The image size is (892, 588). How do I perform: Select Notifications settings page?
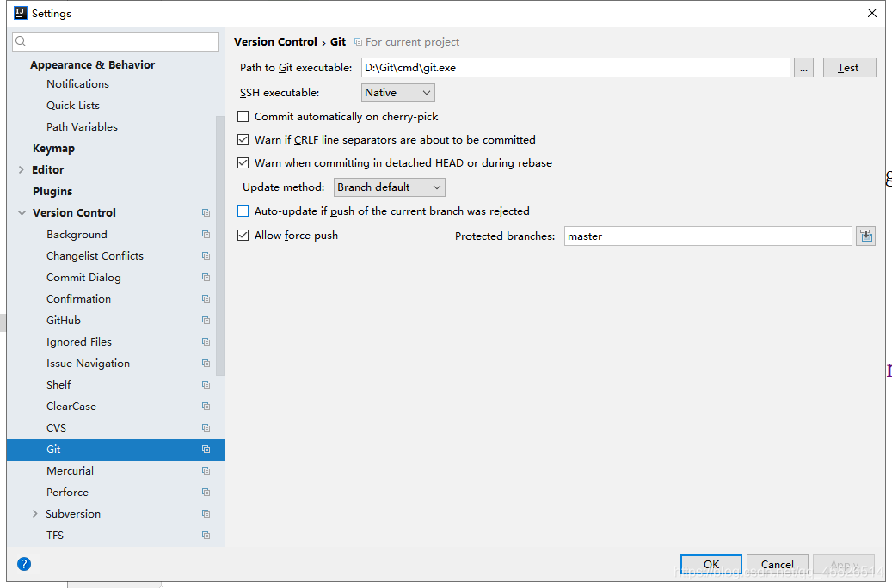point(77,83)
